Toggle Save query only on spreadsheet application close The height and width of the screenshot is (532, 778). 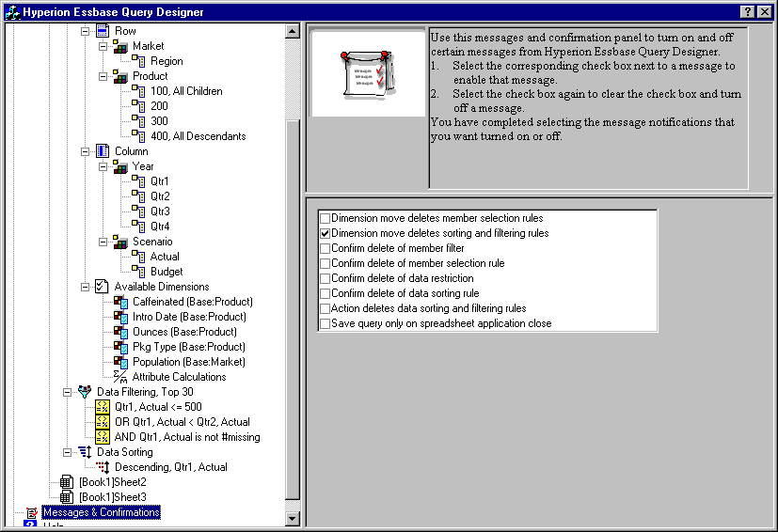pyautogui.click(x=325, y=323)
